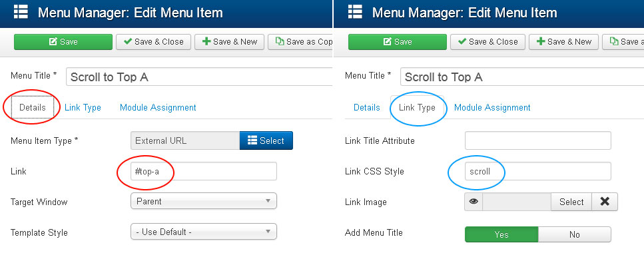Clear the Link Image with the X icon

[x=605, y=202]
